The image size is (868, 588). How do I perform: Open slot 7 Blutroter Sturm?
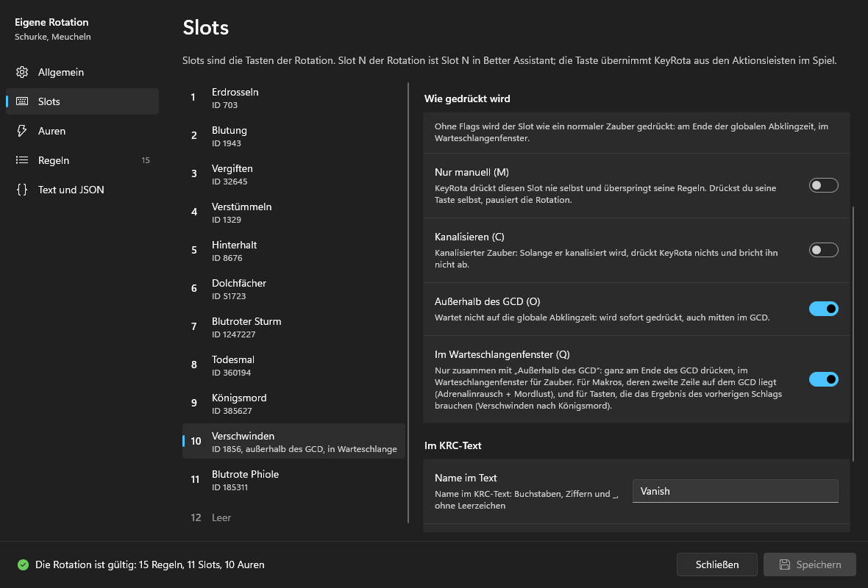click(294, 327)
